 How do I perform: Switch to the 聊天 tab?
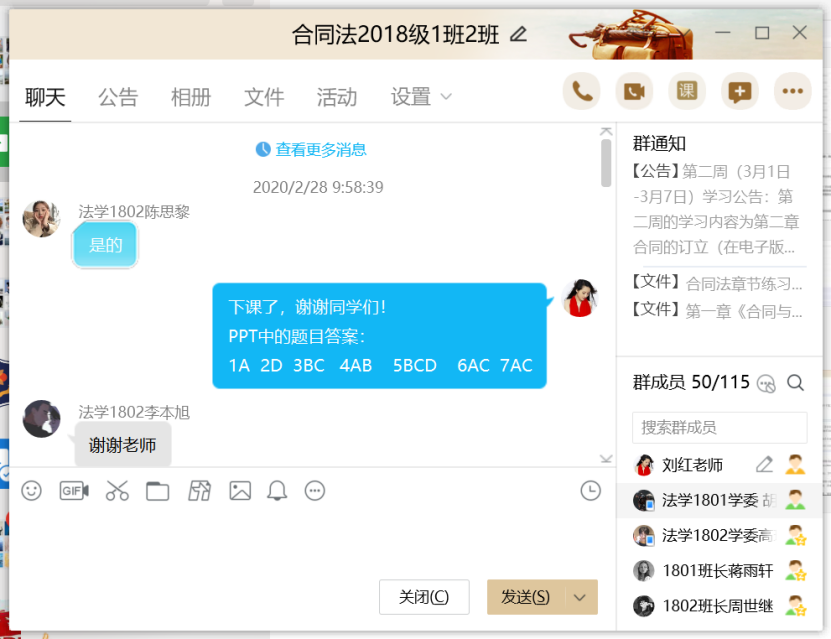(x=45, y=97)
